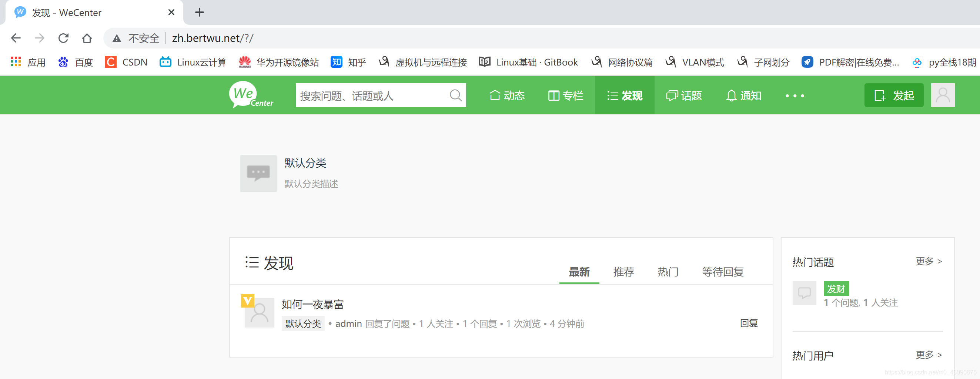The height and width of the screenshot is (379, 980).
Task: Open the py全栈18期 bookmark
Action: [944, 62]
